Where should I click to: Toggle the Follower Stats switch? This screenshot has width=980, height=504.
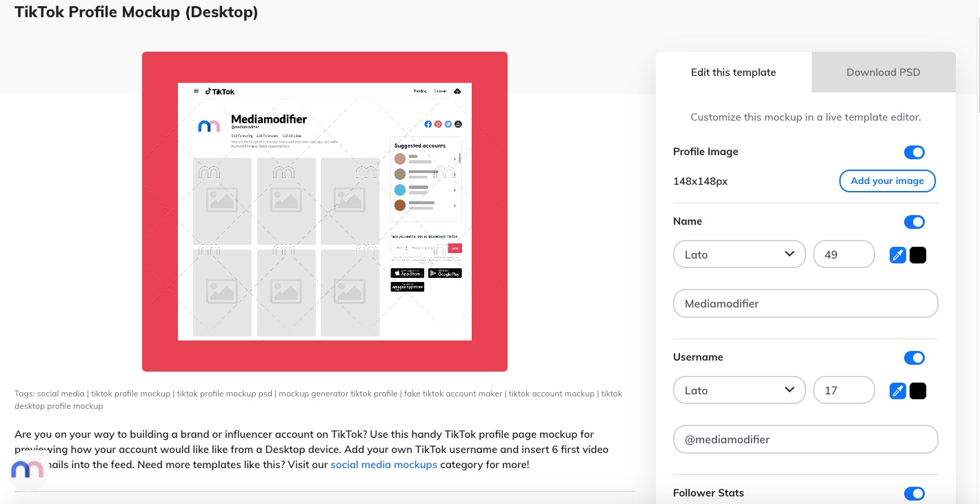click(914, 493)
